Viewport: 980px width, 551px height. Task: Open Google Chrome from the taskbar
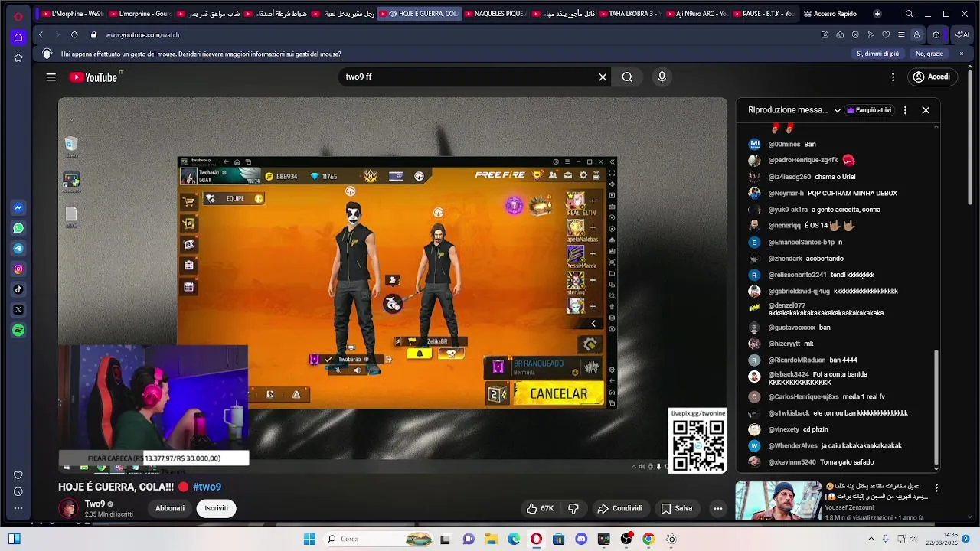pyautogui.click(x=648, y=539)
